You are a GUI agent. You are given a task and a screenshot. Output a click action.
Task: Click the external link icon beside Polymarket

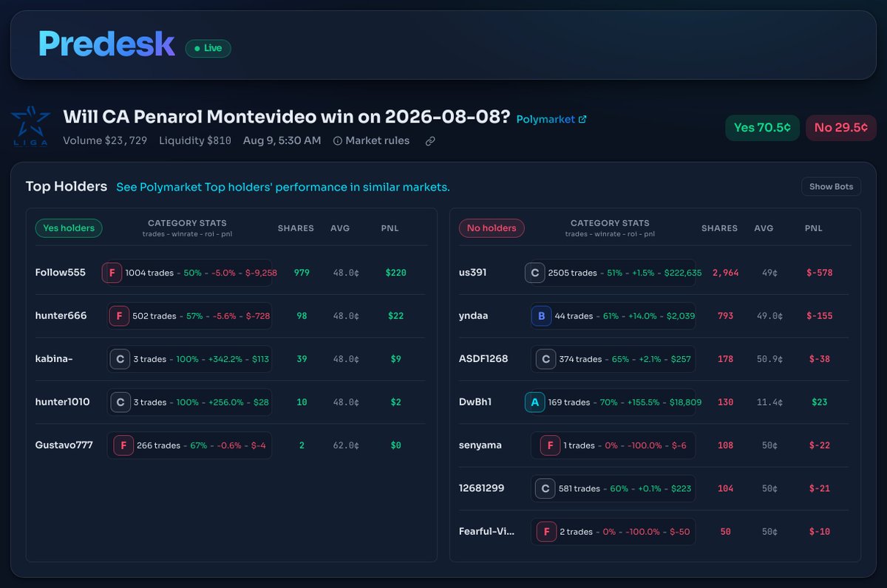pos(582,119)
